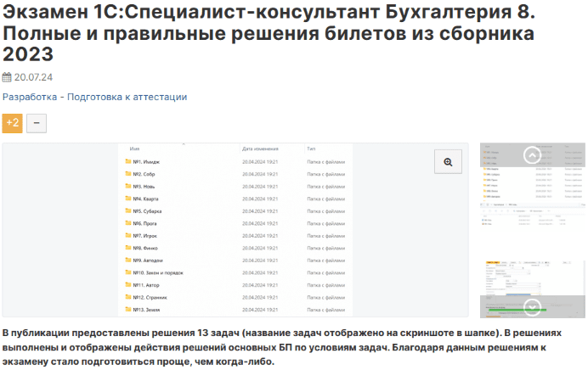Open the Подготовка к аттестации link
This screenshot has width=588, height=370.
(127, 97)
